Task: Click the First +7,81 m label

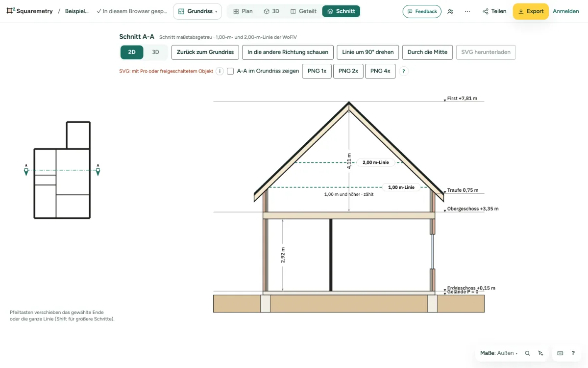Action: tap(462, 99)
